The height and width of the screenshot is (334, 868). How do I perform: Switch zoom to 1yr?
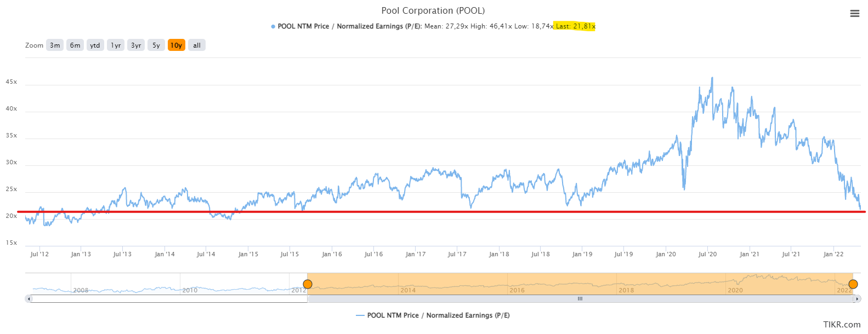[x=116, y=45]
